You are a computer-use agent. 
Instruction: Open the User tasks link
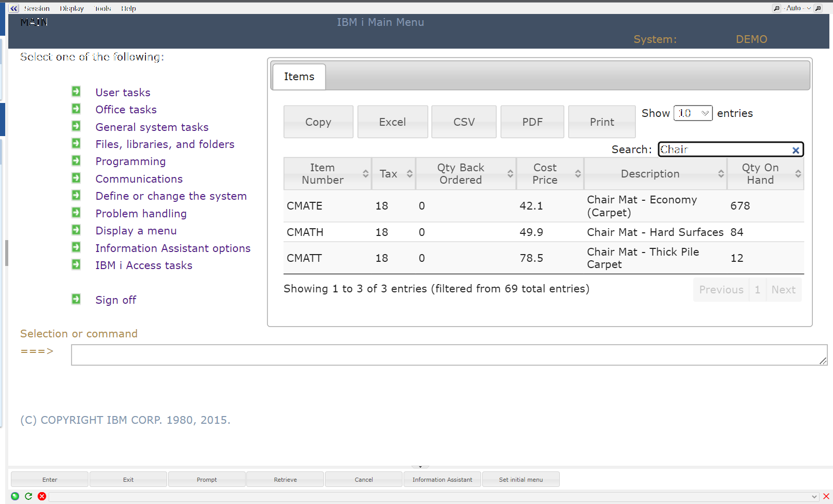point(123,92)
